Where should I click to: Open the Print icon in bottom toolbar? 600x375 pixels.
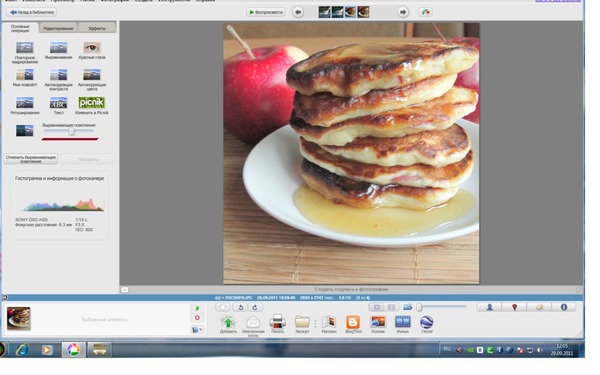coord(277,322)
